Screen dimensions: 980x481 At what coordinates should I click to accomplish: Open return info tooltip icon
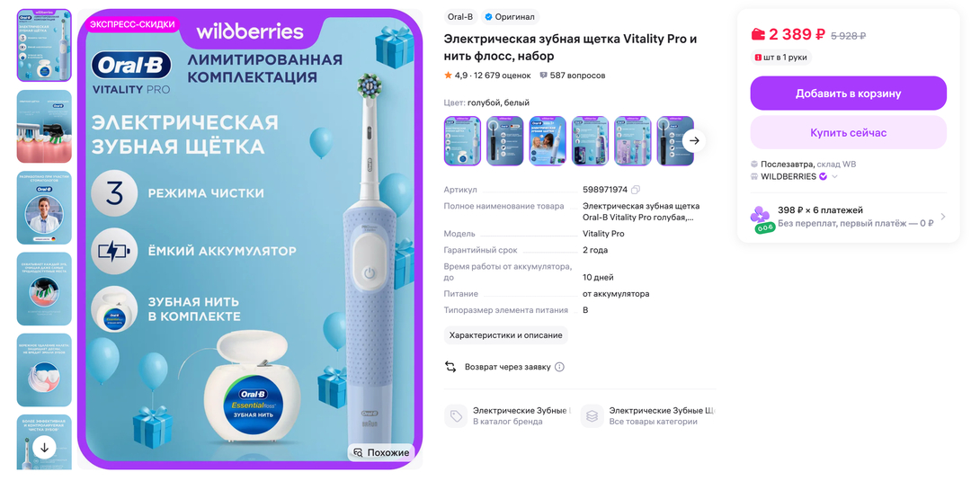pyautogui.click(x=559, y=368)
